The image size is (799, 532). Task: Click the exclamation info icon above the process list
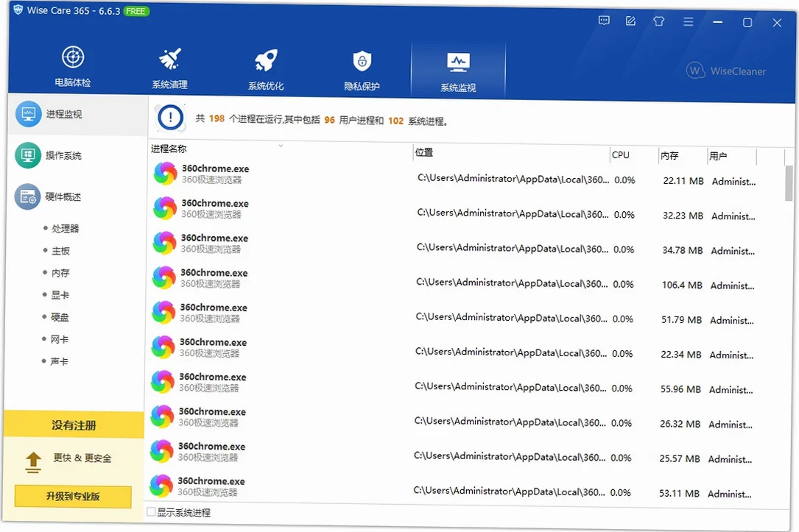pos(171,118)
